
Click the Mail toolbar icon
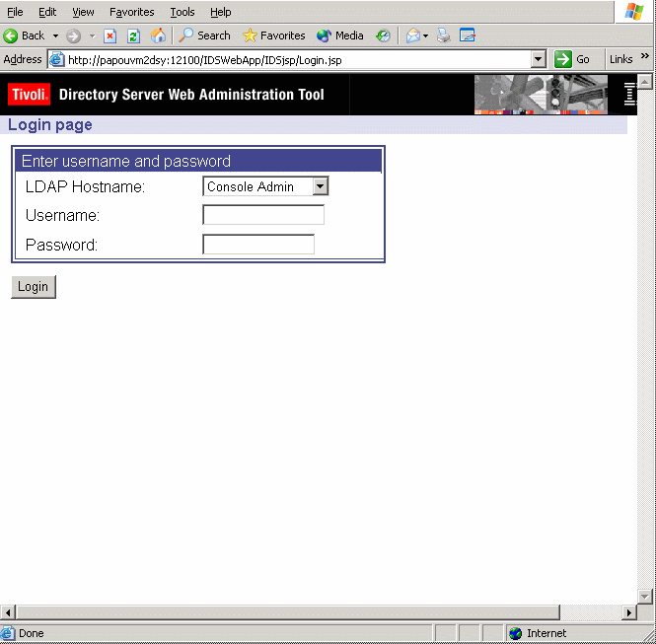click(x=413, y=36)
